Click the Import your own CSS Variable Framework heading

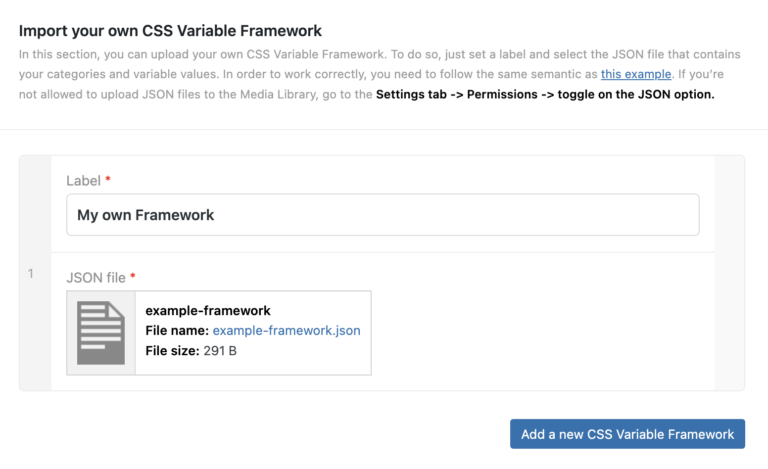pos(170,31)
